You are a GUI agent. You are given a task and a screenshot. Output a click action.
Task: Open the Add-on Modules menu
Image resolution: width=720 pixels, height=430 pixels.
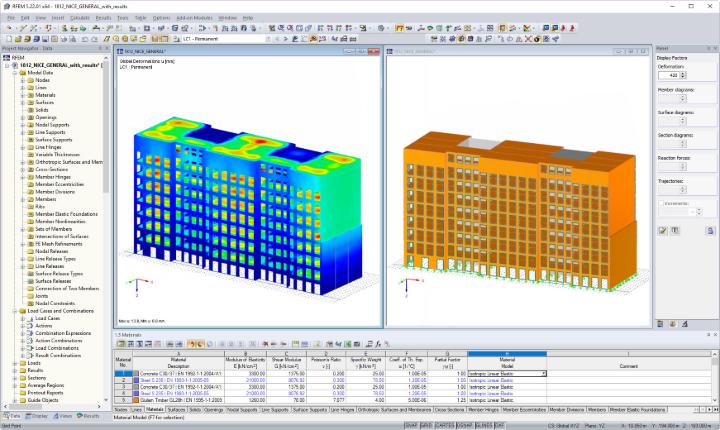coord(194,18)
